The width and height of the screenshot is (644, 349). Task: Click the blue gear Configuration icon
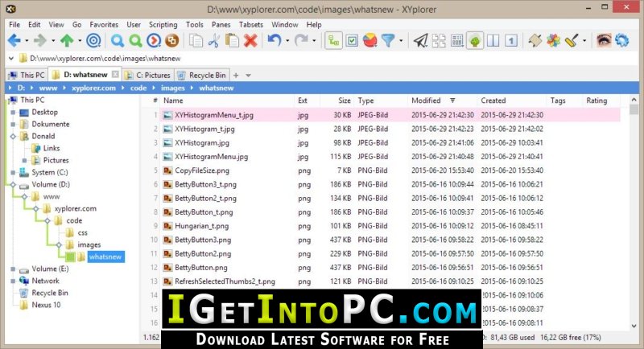[621, 40]
